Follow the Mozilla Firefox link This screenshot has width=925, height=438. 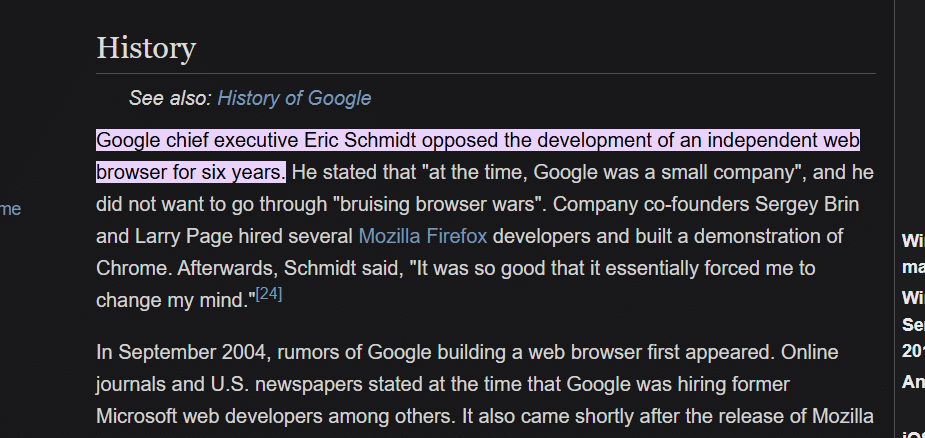(423, 236)
